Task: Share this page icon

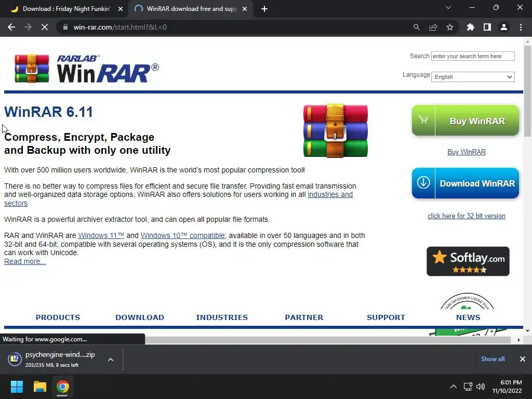Action: (433, 27)
